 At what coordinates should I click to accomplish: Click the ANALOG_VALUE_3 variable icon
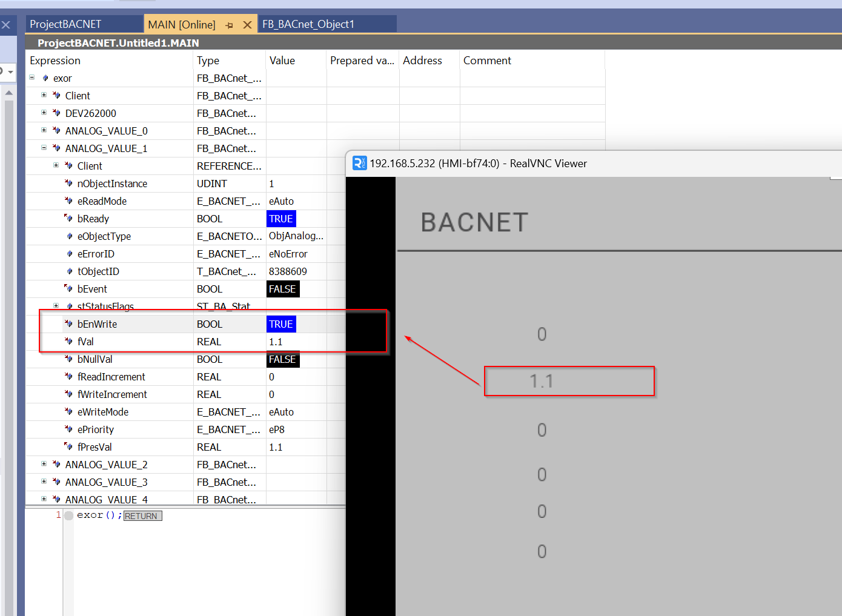tap(56, 482)
